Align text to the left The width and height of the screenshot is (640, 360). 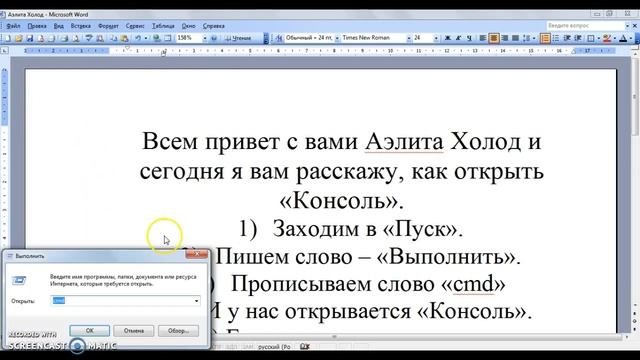482,38
